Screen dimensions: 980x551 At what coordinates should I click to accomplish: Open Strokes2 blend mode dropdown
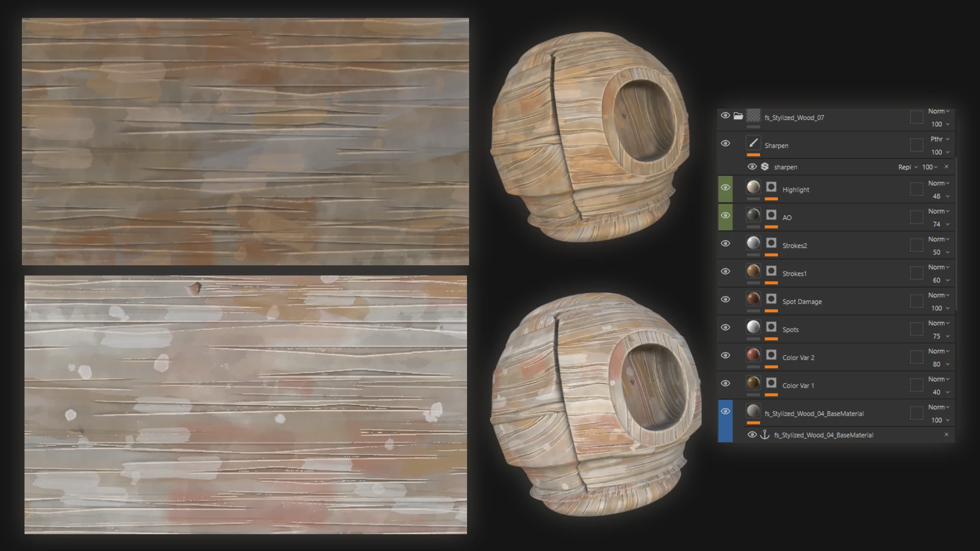click(x=939, y=239)
